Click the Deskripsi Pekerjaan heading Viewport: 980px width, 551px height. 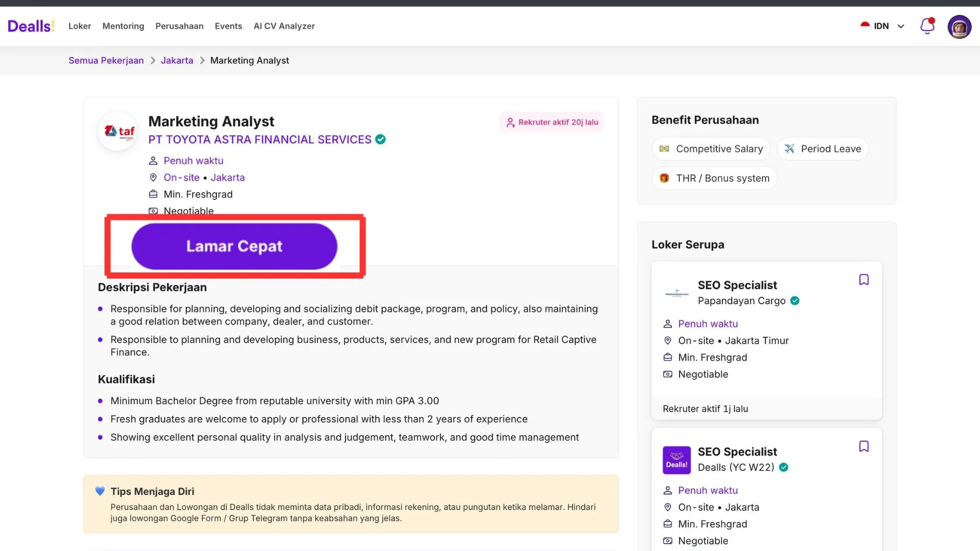[x=152, y=287]
